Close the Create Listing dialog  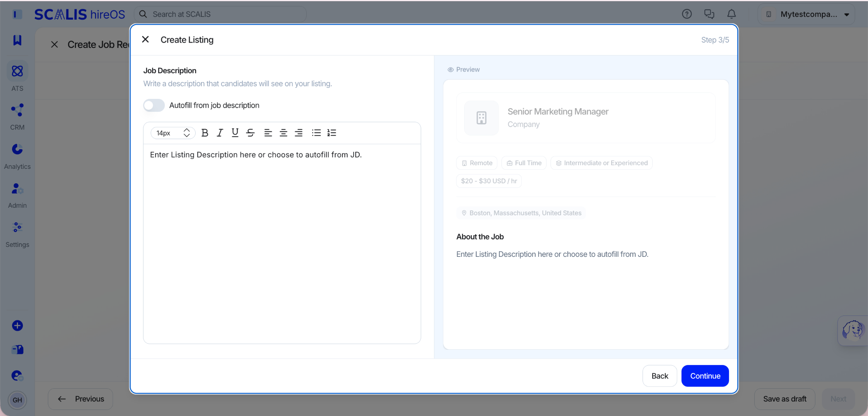tap(145, 39)
